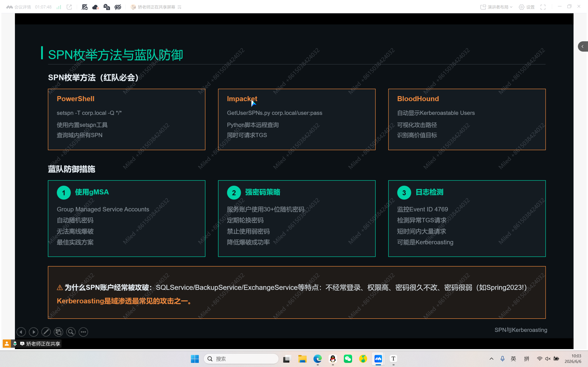Image resolution: width=588 pixels, height=367 pixels.
Task: Select the pen annotation tool
Action: coord(46,332)
